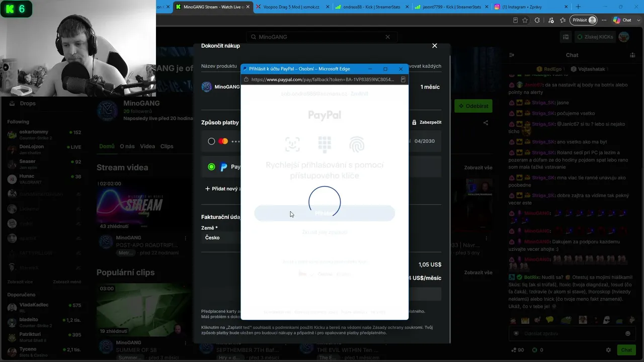The width and height of the screenshot is (644, 362).
Task: Send message with the green Chat button
Action: pyautogui.click(x=626, y=350)
